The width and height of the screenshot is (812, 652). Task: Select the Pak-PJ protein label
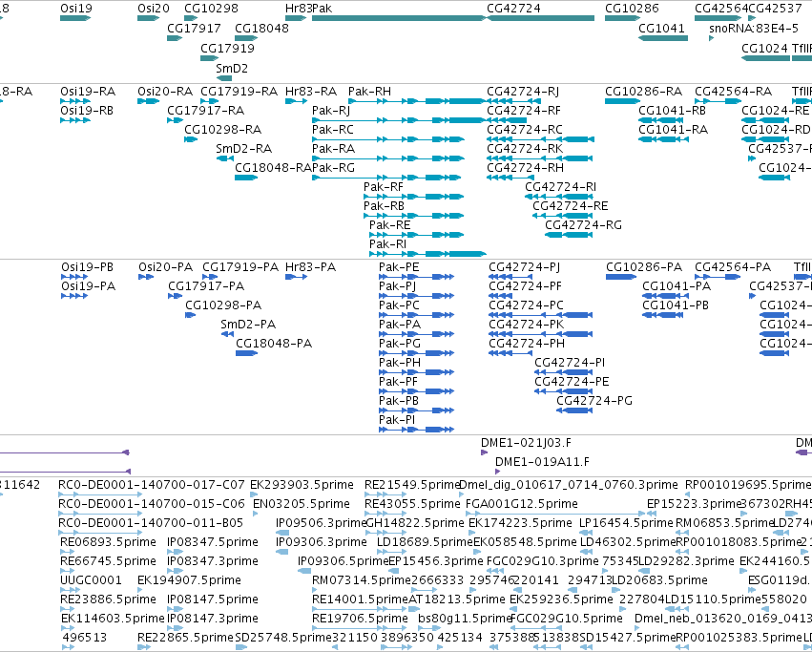[397, 286]
